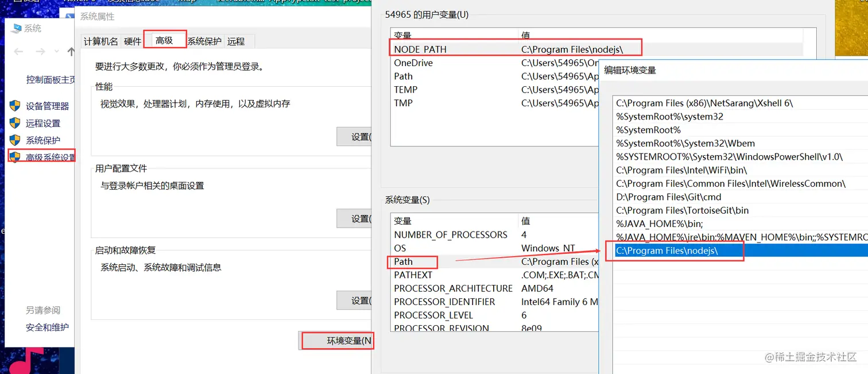This screenshot has width=868, height=374.
Task: Select the TortoiseGit\bin path entry
Action: pos(740,210)
